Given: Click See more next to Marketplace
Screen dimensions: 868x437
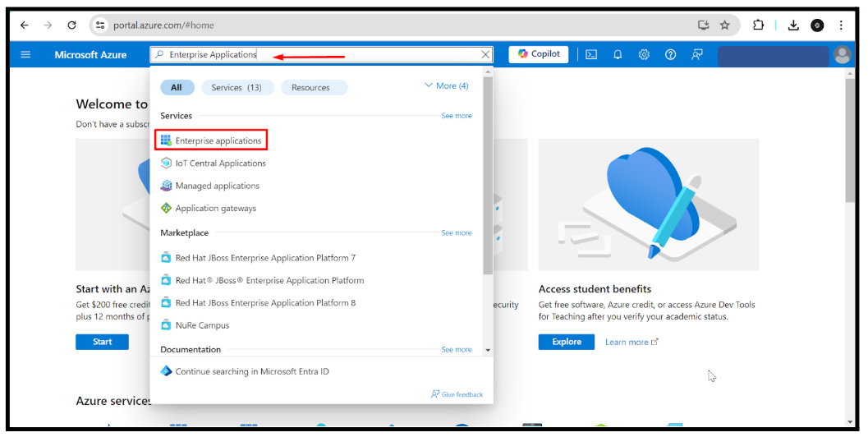Looking at the screenshot, I should [457, 233].
